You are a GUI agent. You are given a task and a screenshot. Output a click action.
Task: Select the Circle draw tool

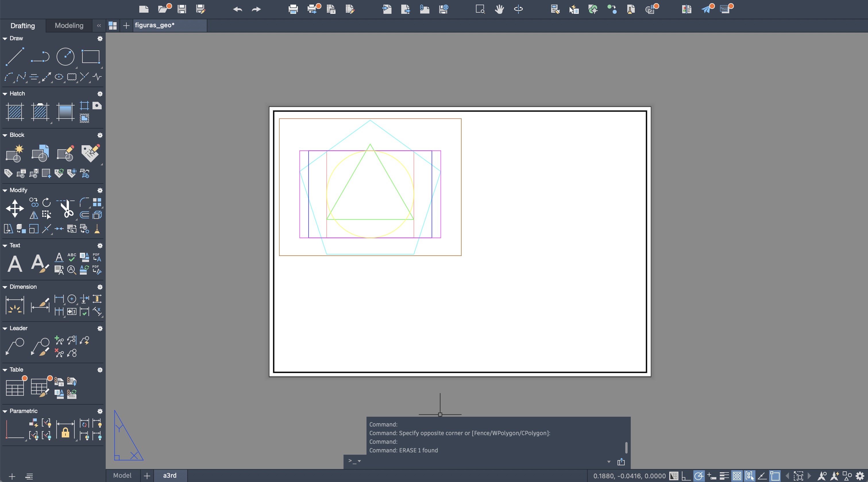click(65, 56)
